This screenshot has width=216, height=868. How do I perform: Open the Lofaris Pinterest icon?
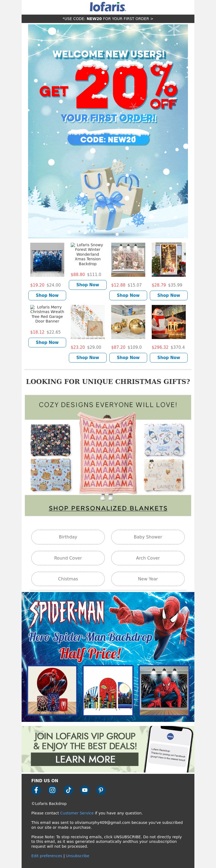[x=101, y=790]
